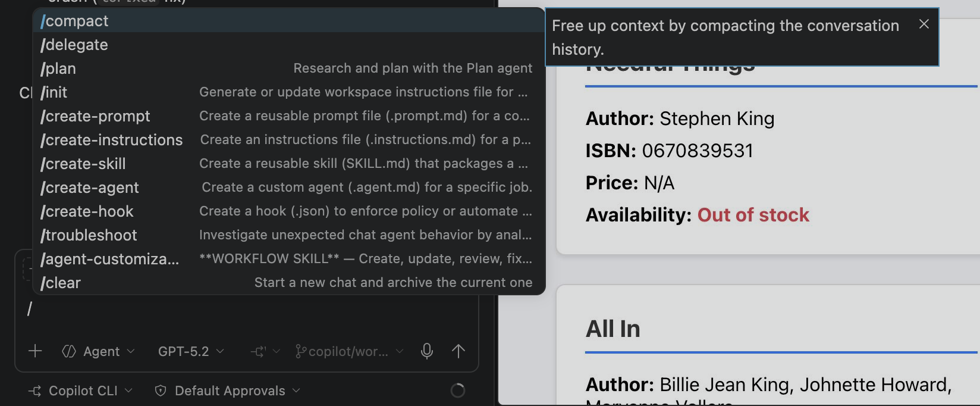Screen dimensions: 980x406
Task: Choose the /plan command
Action: (289, 68)
